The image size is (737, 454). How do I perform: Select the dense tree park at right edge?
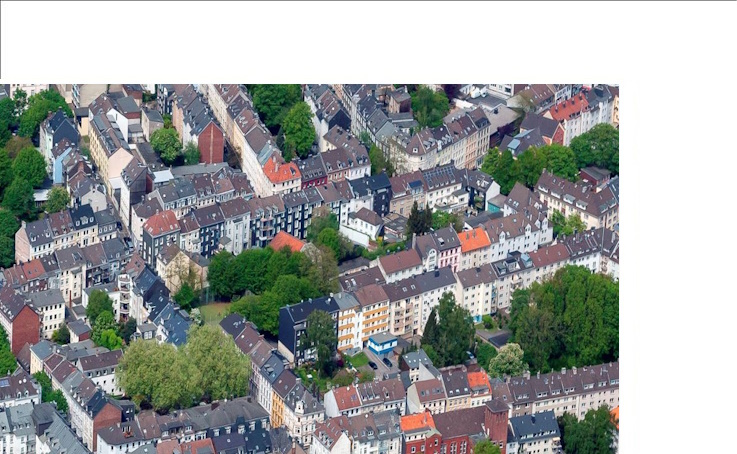coord(566,313)
